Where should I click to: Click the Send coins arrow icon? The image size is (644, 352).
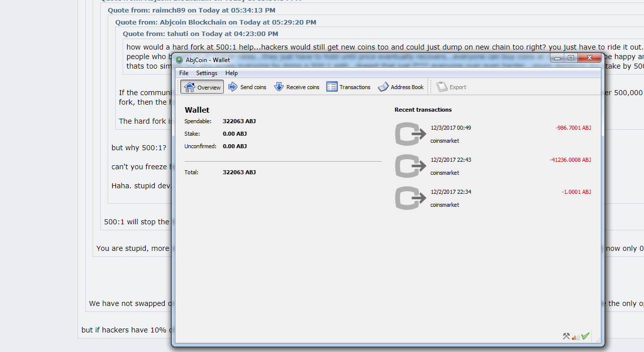[233, 87]
